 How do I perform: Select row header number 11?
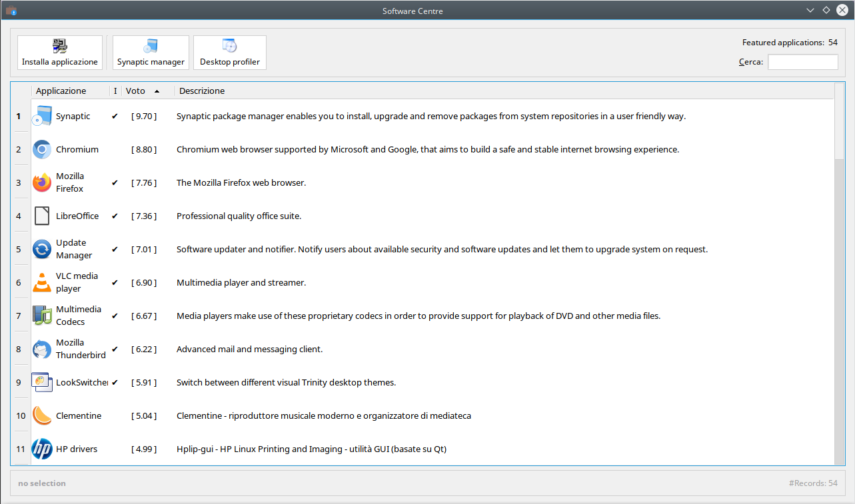[x=21, y=449]
